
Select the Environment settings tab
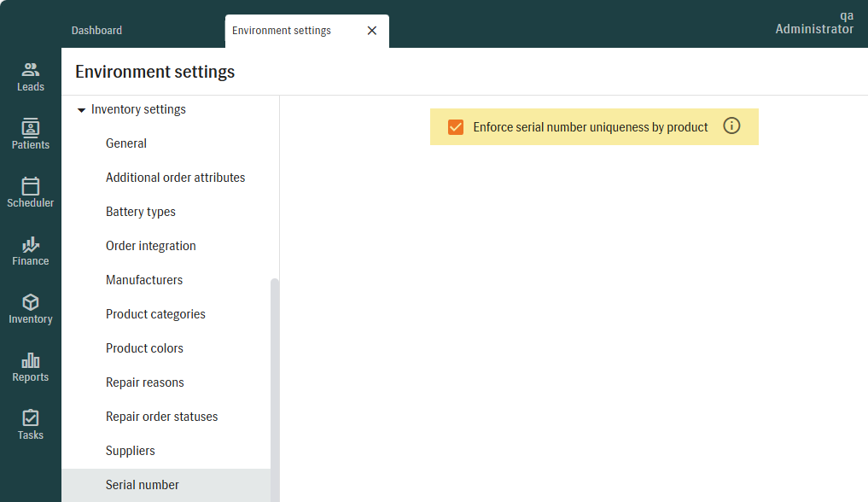[282, 31]
